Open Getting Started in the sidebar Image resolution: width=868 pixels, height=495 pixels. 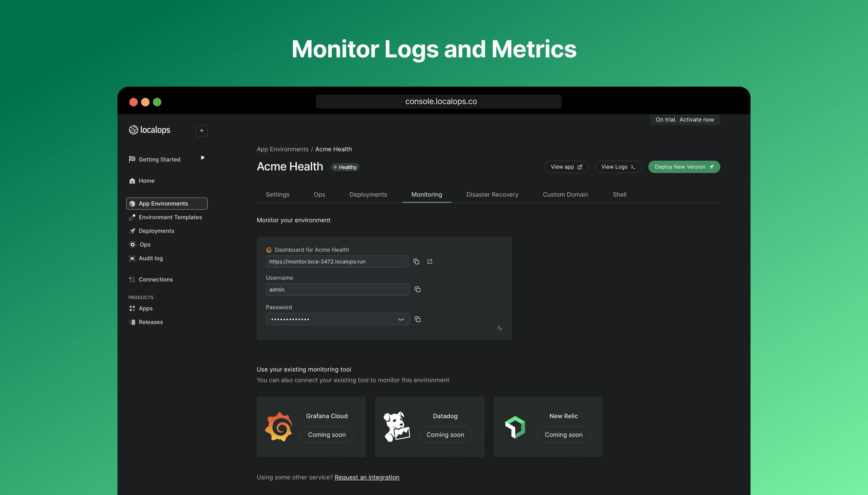[x=159, y=159]
